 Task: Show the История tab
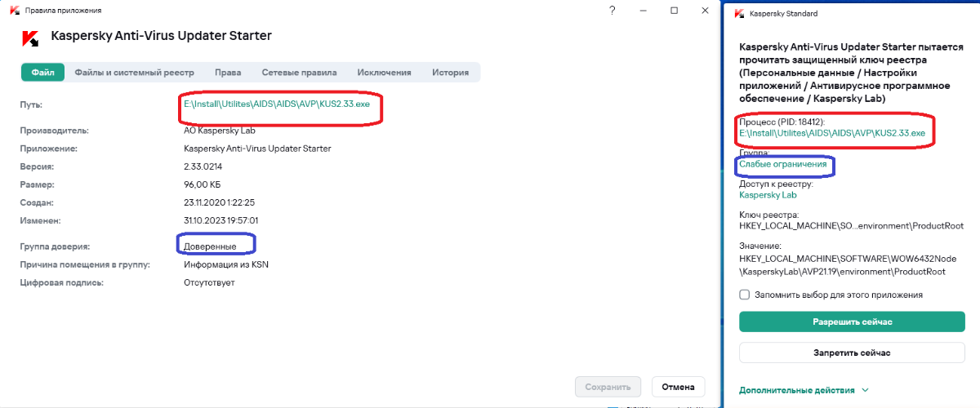pos(450,73)
